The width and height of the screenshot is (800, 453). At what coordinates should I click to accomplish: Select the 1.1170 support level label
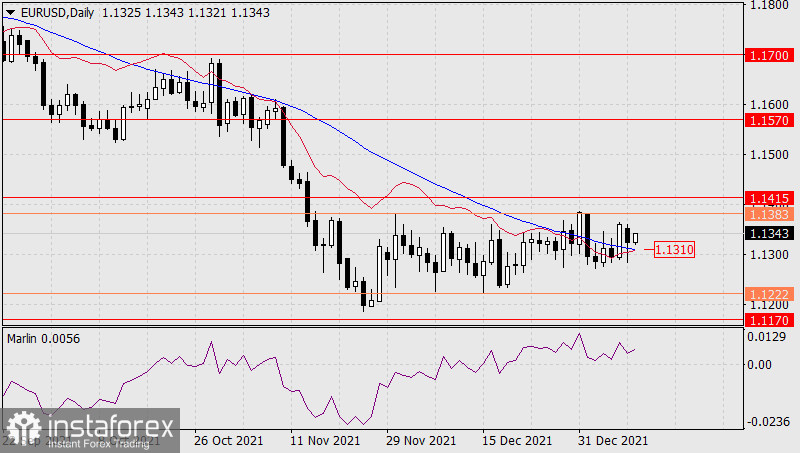click(767, 320)
